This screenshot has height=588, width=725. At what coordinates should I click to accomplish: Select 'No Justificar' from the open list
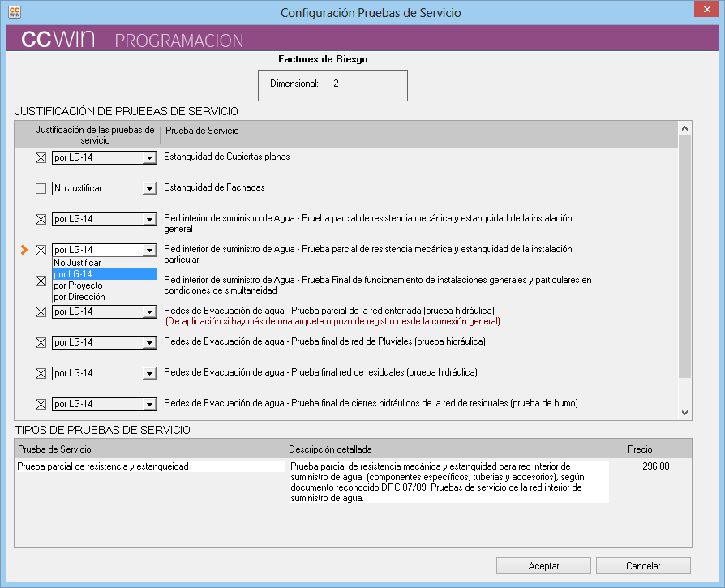click(78, 263)
